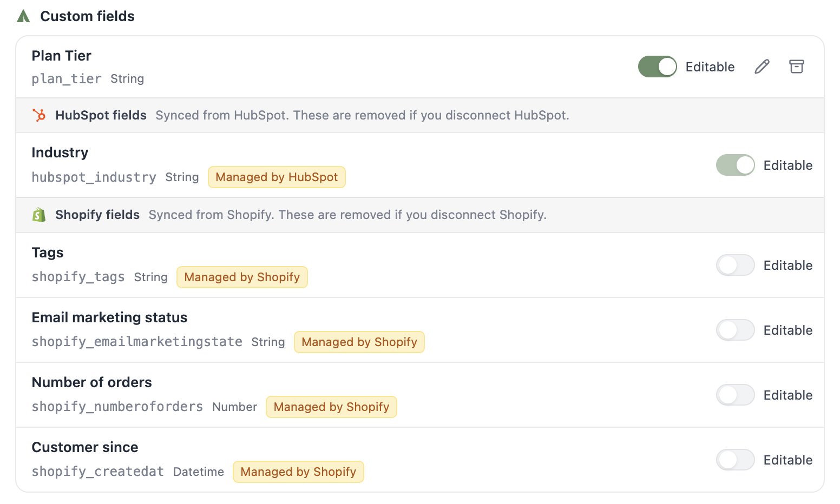The height and width of the screenshot is (504, 840).
Task: Click the Customer since field name
Action: click(85, 447)
